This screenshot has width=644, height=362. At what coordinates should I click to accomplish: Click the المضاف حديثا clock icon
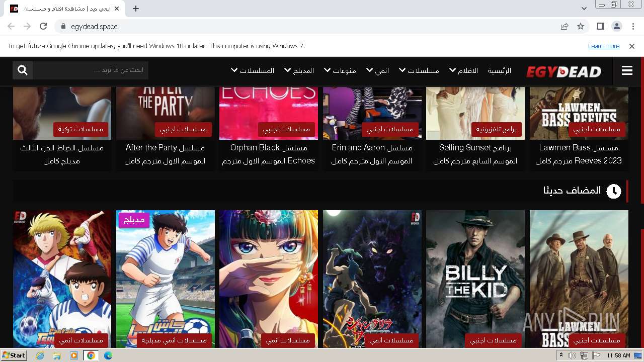tap(614, 191)
